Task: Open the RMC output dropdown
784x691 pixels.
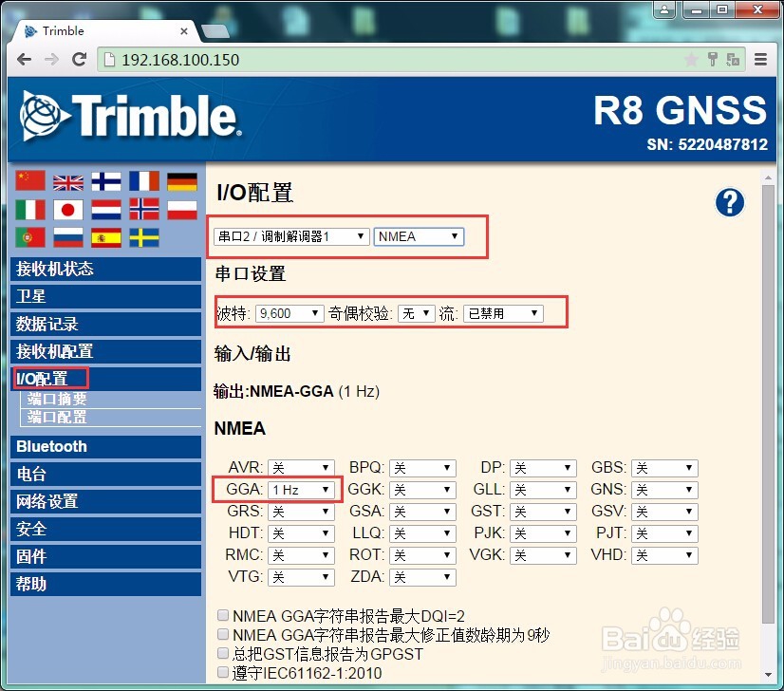Action: coord(301,555)
